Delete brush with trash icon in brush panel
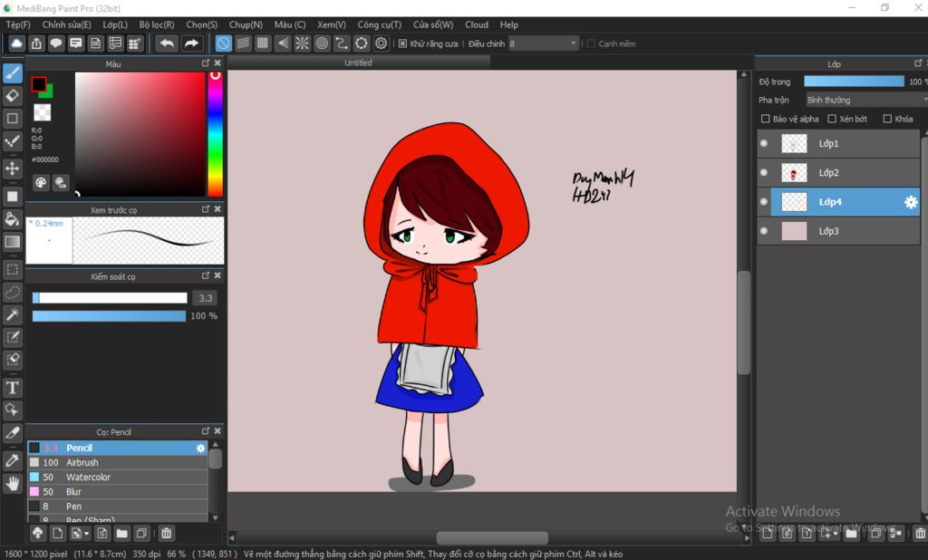Image resolution: width=928 pixels, height=560 pixels. tap(167, 534)
